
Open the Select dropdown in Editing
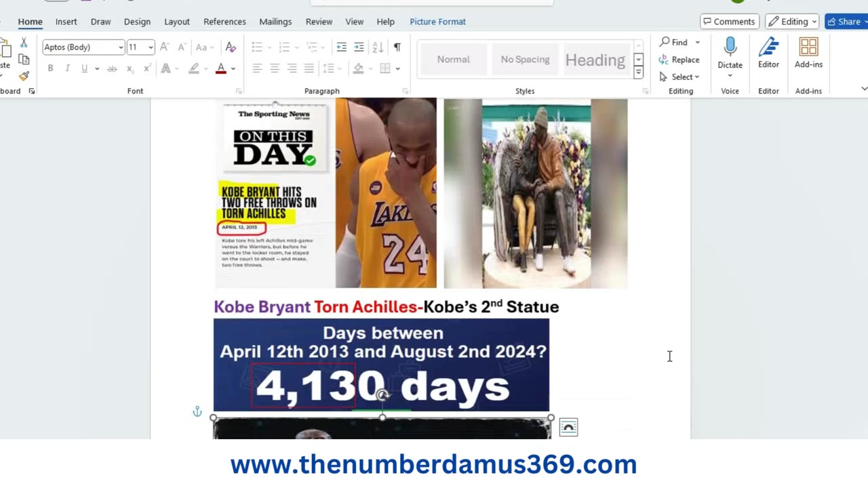(679, 77)
